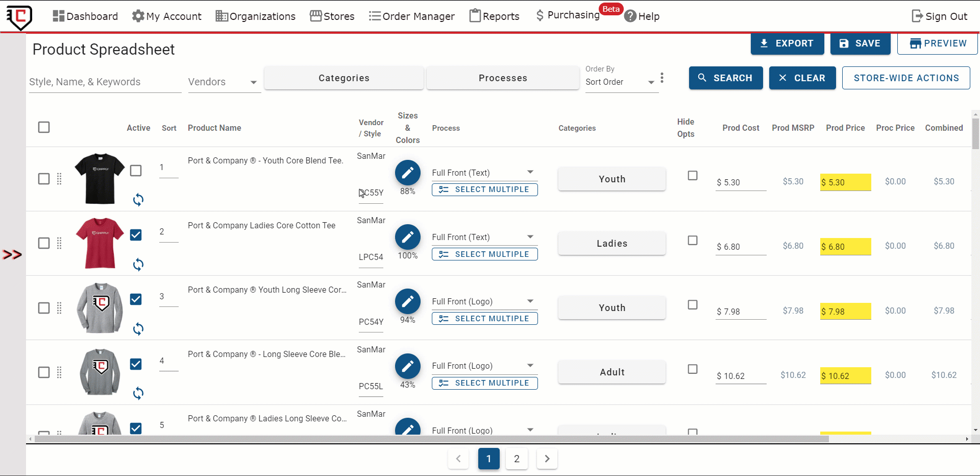Expand the sidebar with red double arrows
Viewport: 980px width, 476px height.
click(12, 254)
